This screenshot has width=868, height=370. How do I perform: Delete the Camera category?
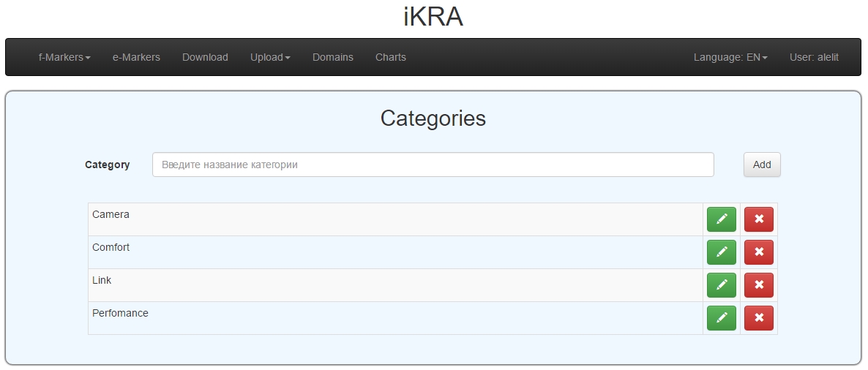pyautogui.click(x=758, y=219)
